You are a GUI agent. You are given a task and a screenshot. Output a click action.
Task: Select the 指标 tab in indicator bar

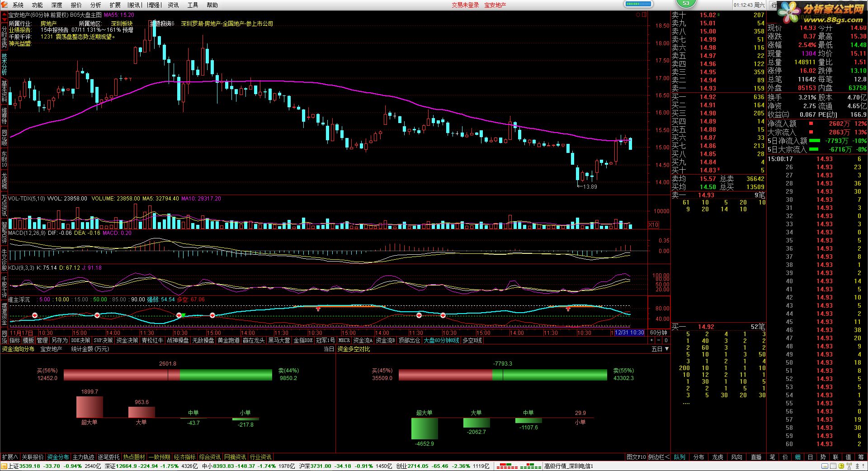click(x=15, y=340)
